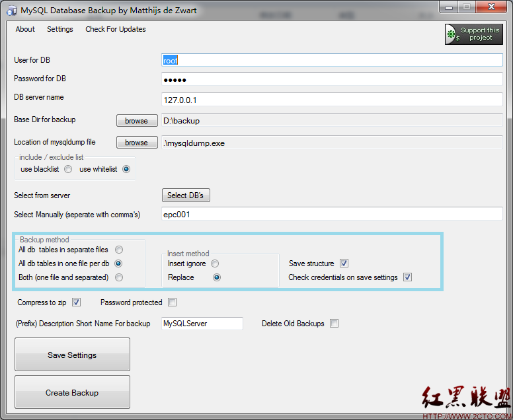
Task: Open the Settings menu
Action: (x=60, y=29)
